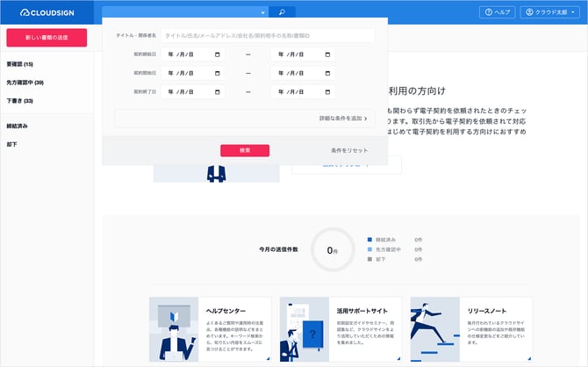The image size is (588, 367).
Task: Open calendar picker for first 契約締結日 field
Action: click(216, 54)
